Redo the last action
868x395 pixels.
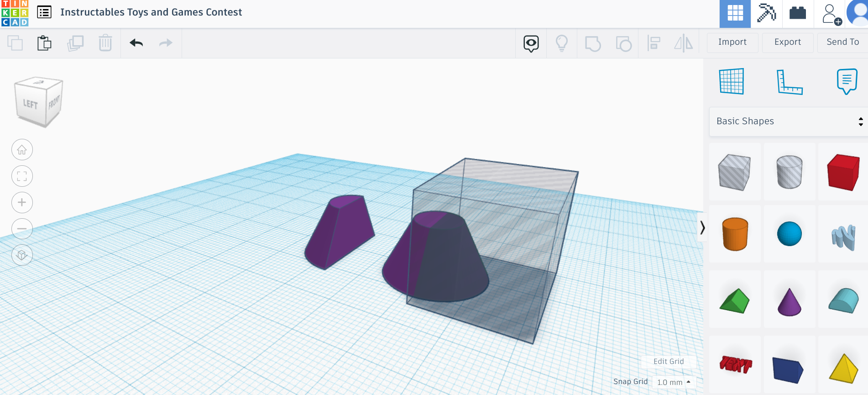(166, 43)
